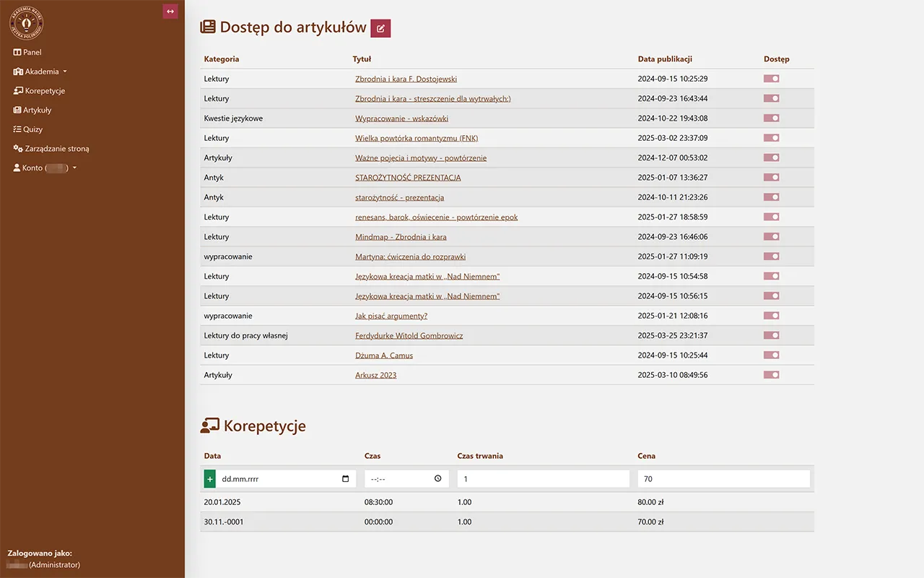The image size is (924, 578).
Task: Disable access for Arkusz 2023
Action: pos(771,374)
